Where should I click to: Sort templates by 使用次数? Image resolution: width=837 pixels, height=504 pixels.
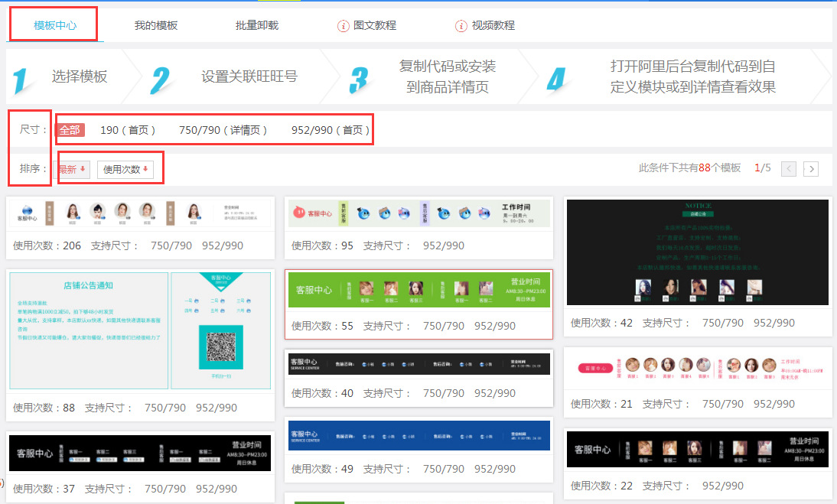click(125, 169)
